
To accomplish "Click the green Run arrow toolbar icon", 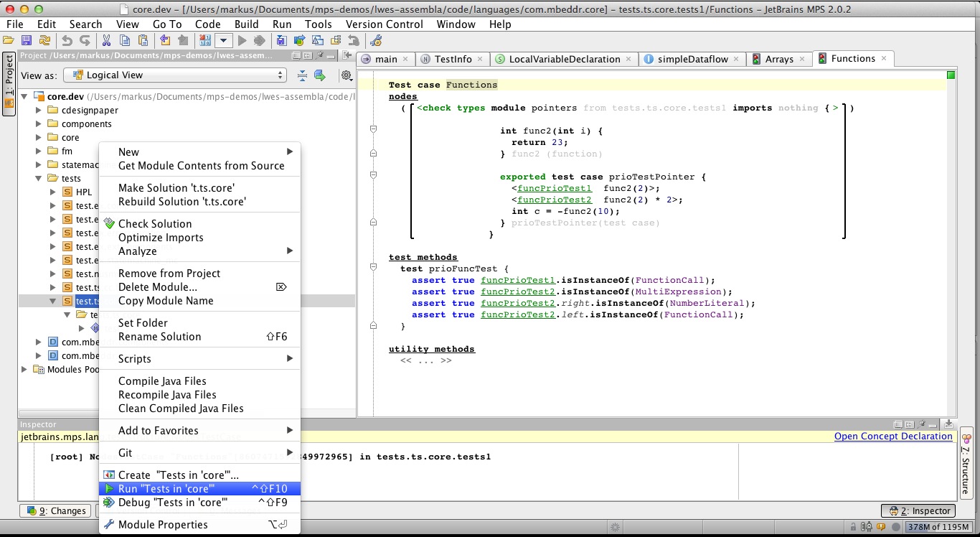I will point(242,41).
